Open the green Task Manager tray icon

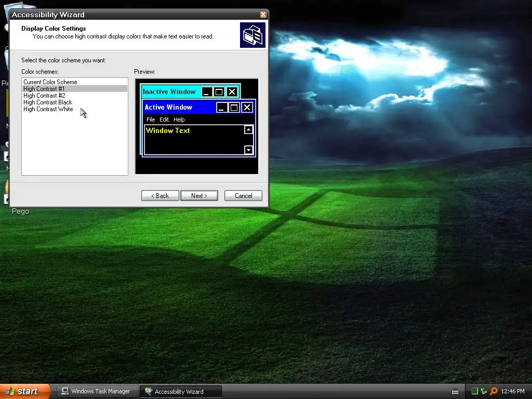click(475, 392)
